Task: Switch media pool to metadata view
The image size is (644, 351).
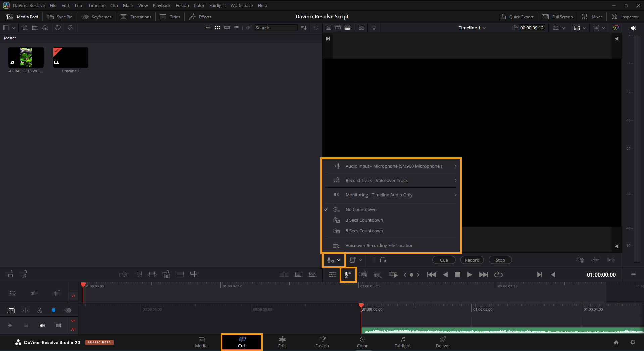Action: (208, 28)
